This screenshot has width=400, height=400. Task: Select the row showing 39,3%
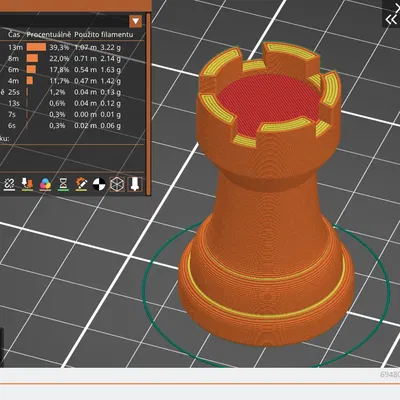pos(72,47)
